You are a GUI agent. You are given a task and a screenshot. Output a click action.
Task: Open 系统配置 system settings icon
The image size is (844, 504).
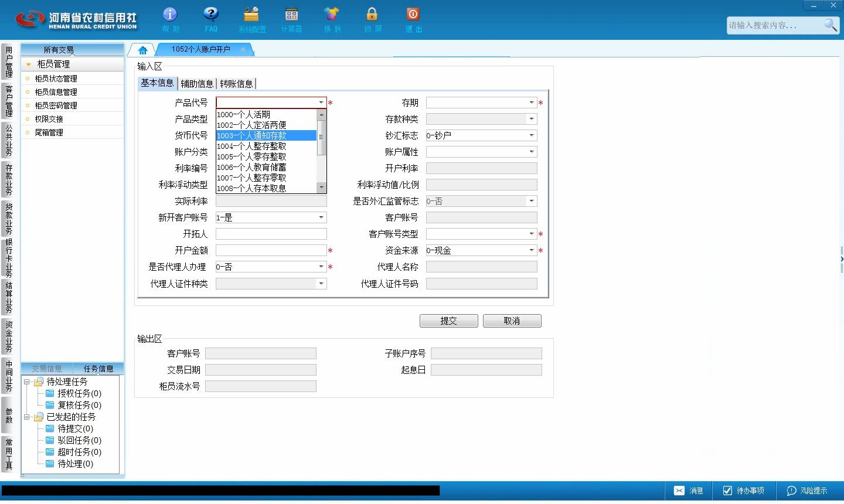(252, 19)
